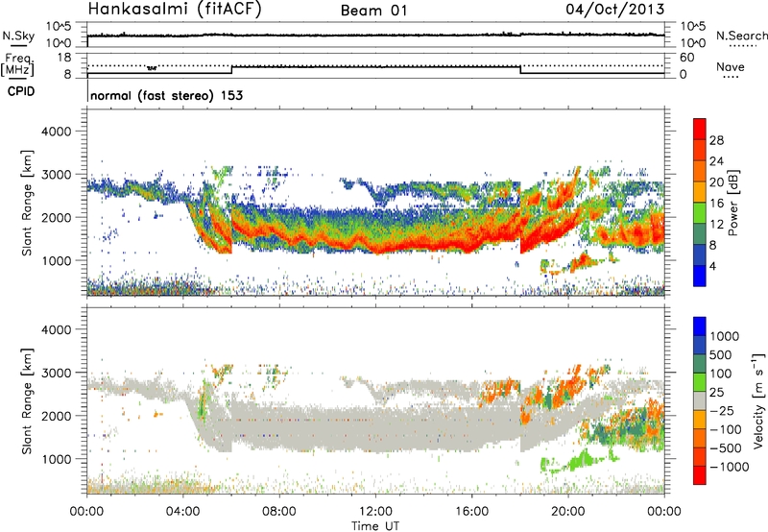Click the "16" label on the power colorbar
The height and width of the screenshot is (532, 768).
tap(716, 204)
